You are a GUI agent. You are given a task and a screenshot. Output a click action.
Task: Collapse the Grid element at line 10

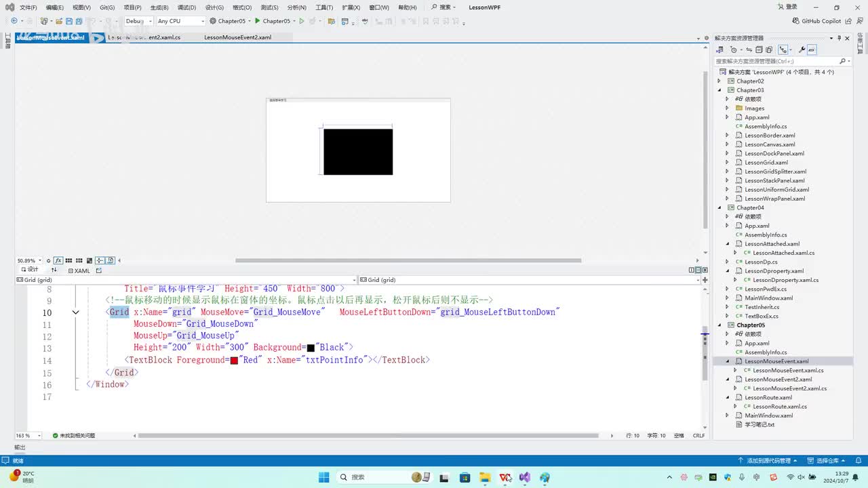click(76, 312)
